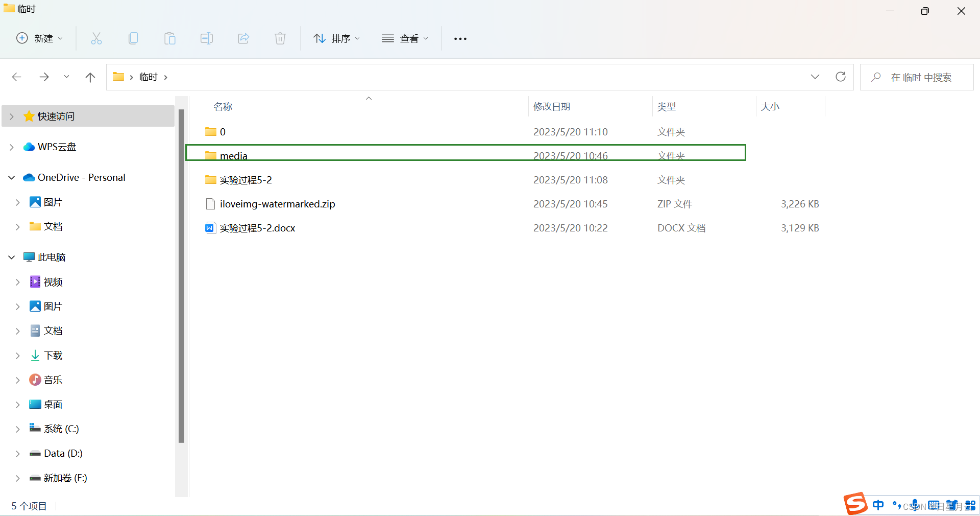Expand the 视频 tree node
Screen dimensions: 980x516
point(18,282)
